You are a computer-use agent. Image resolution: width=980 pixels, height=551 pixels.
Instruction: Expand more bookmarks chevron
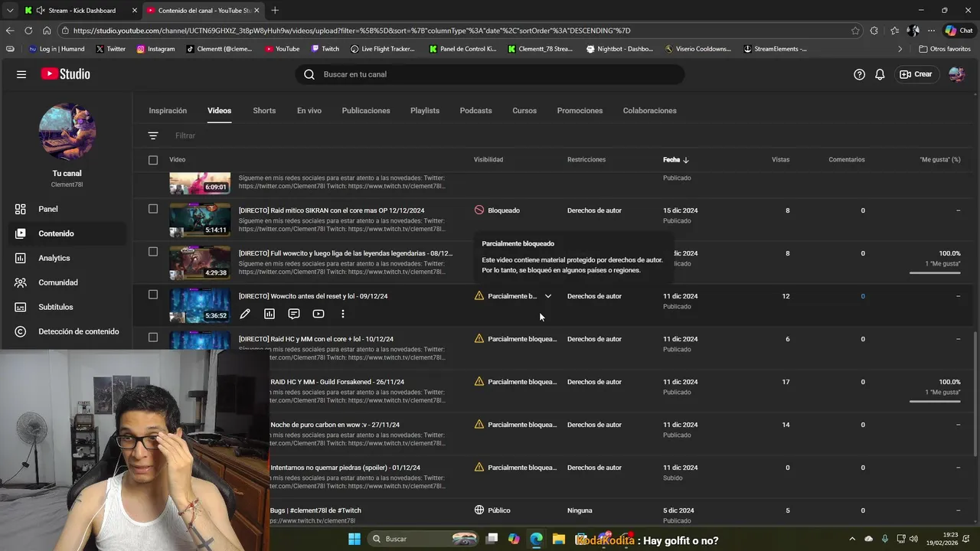[x=900, y=49]
